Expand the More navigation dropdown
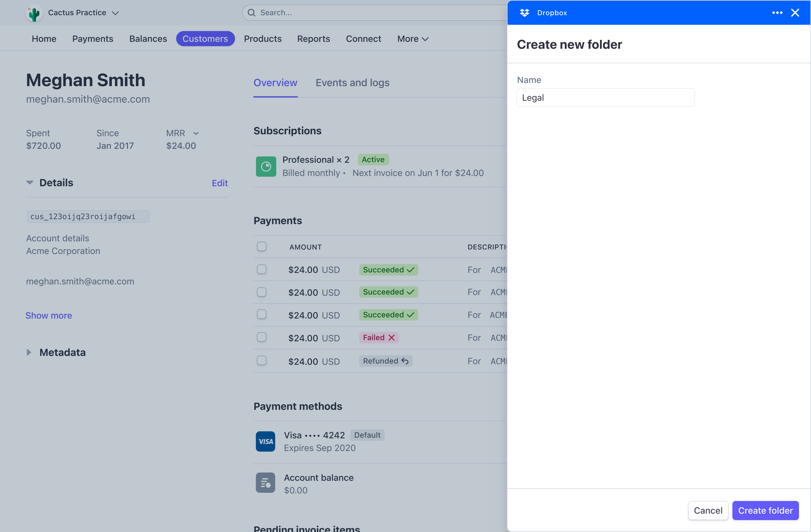Image resolution: width=811 pixels, height=532 pixels. click(x=412, y=39)
